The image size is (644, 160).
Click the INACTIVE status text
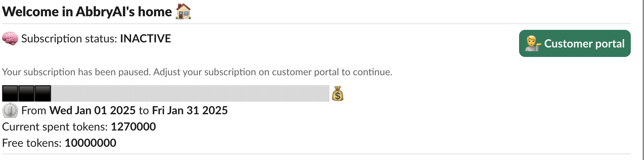145,39
